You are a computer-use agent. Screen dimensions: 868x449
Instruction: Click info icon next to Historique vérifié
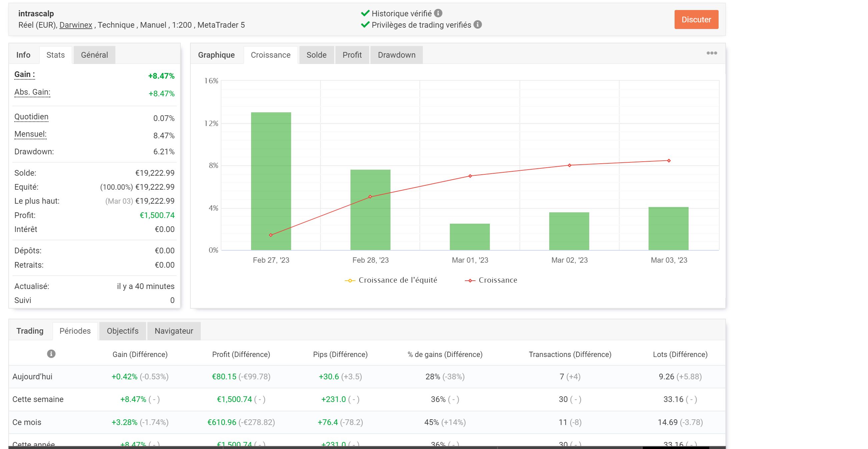point(438,13)
